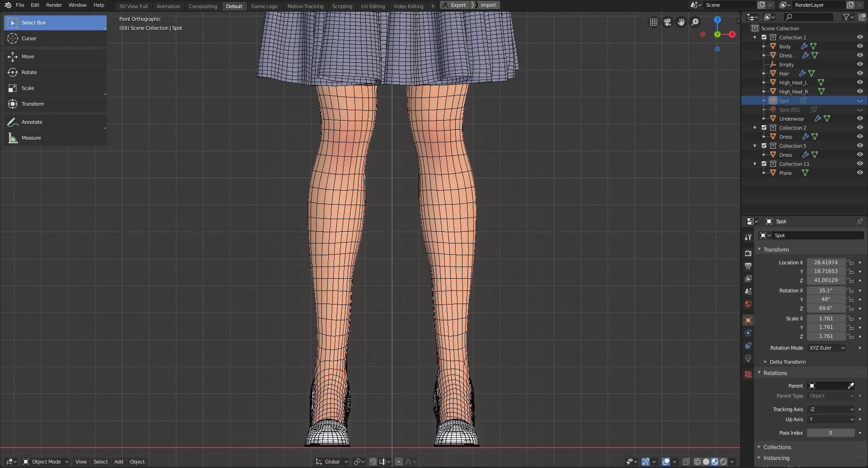The height and width of the screenshot is (468, 868).
Task: Open the Tracking Axis dropdown
Action: (831, 409)
